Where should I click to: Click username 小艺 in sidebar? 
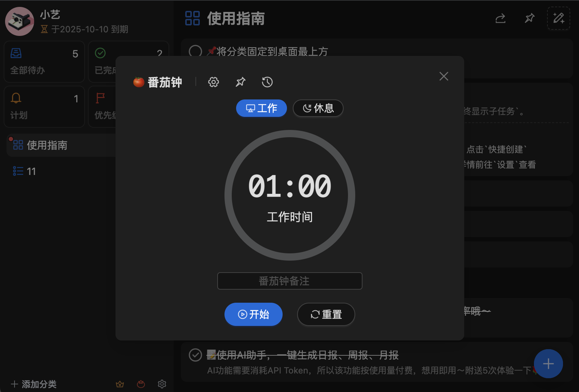50,15
